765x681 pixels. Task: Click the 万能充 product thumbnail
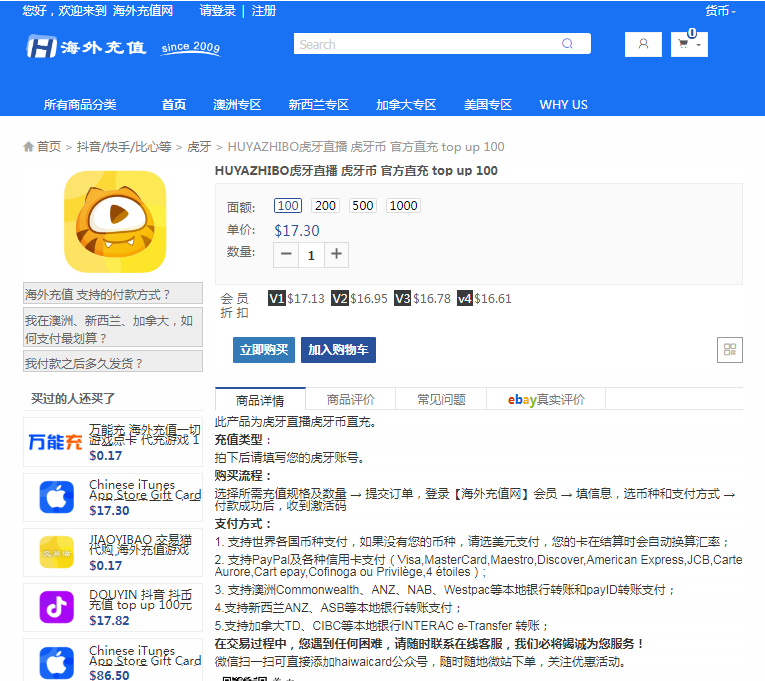56,441
